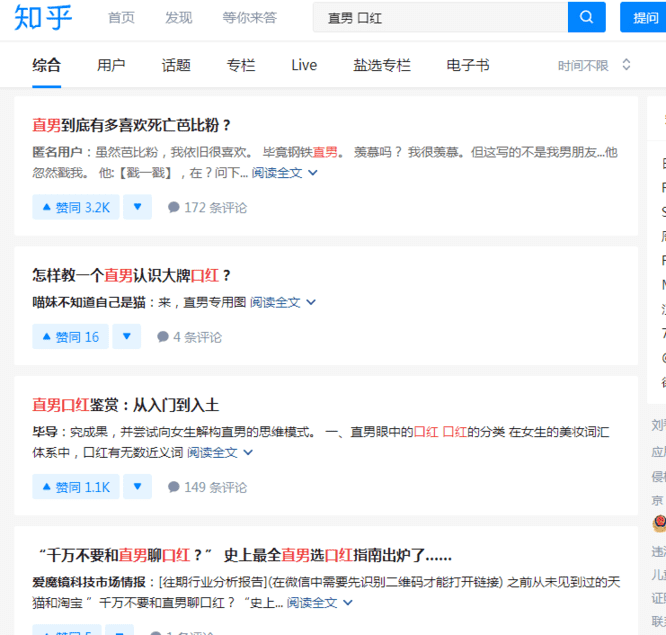Screen dimensions: 666x635
Task: Open the 时间不限 time filter dropdown
Action: (x=594, y=65)
